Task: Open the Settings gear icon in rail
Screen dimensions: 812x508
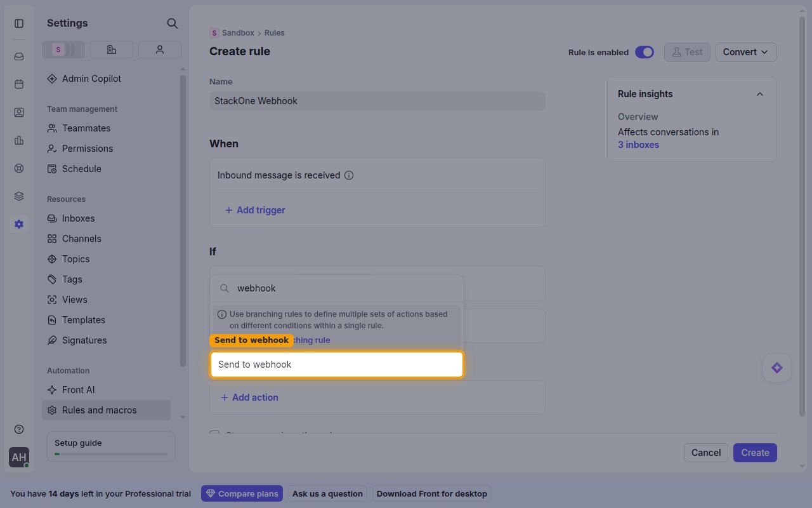Action: pyautogui.click(x=19, y=224)
